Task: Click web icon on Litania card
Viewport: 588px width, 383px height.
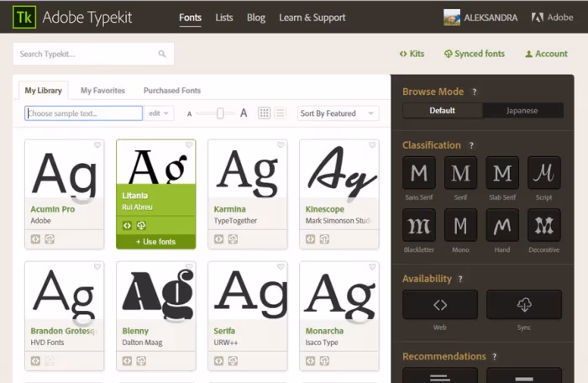Action: coord(127,225)
